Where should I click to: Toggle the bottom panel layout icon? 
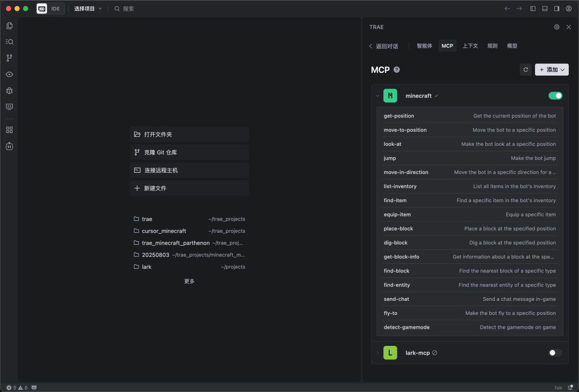(545, 9)
